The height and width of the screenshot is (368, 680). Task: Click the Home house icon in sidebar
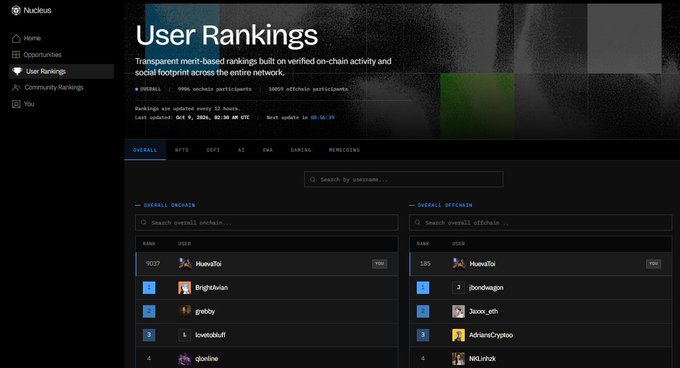16,38
